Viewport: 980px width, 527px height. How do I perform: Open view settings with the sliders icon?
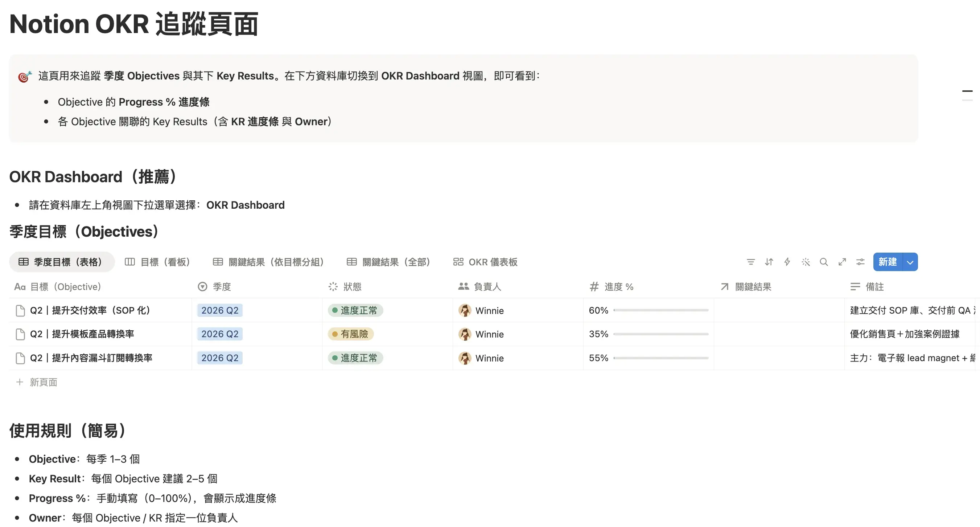860,262
